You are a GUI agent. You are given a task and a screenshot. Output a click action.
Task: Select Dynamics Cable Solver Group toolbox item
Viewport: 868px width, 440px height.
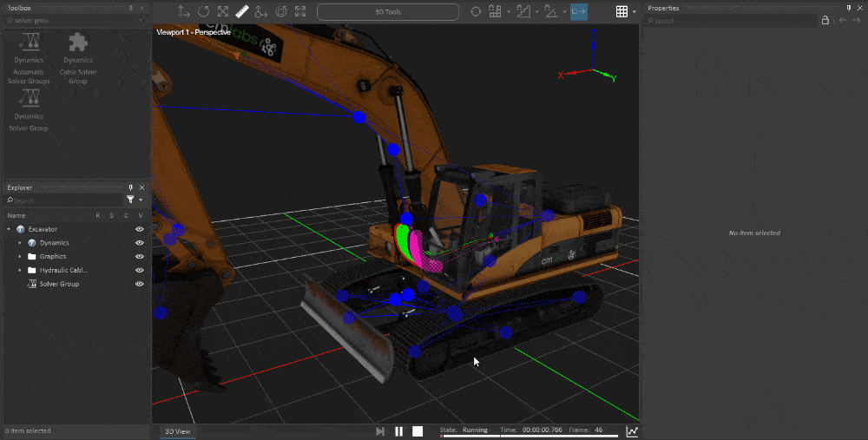[78, 58]
